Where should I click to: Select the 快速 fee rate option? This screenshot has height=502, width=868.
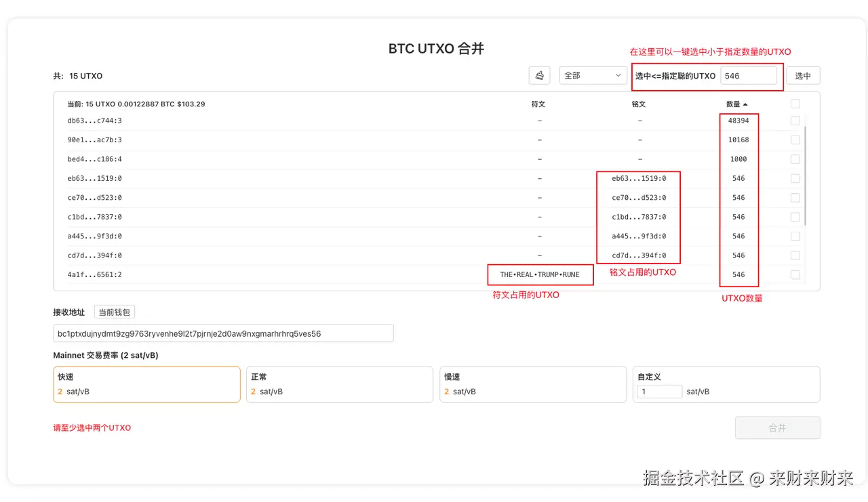click(146, 384)
